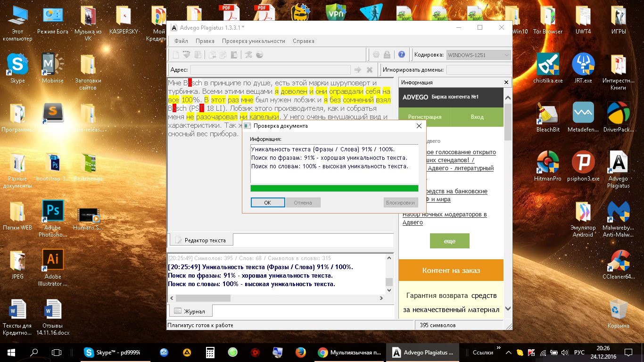
Task: Click the Игнорировать домены input field
Action: click(x=479, y=70)
